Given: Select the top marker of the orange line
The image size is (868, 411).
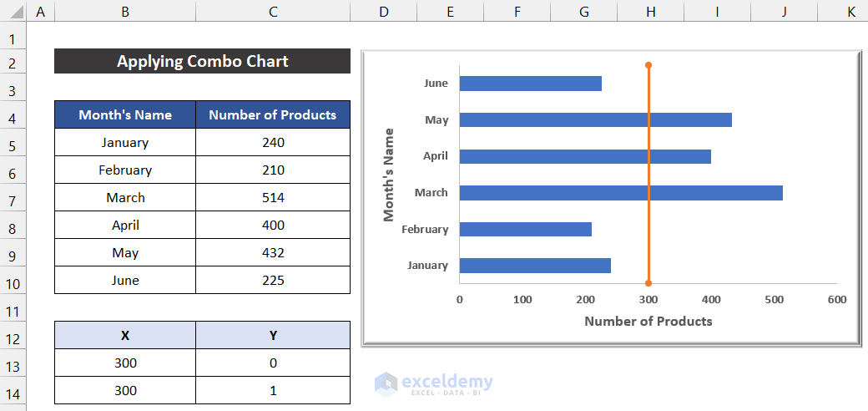Looking at the screenshot, I should (648, 64).
